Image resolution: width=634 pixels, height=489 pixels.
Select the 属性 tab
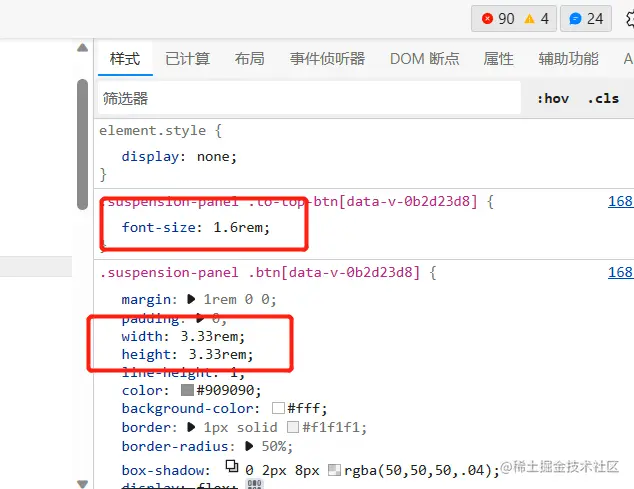(498, 59)
